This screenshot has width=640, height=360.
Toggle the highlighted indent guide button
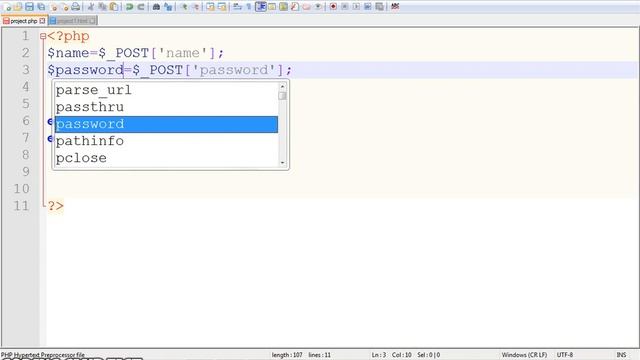click(260, 7)
